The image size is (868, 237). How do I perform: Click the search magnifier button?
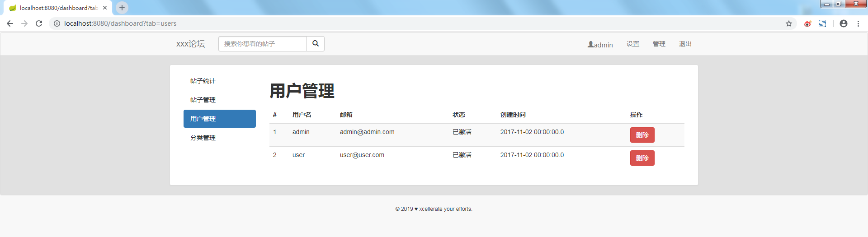point(316,44)
